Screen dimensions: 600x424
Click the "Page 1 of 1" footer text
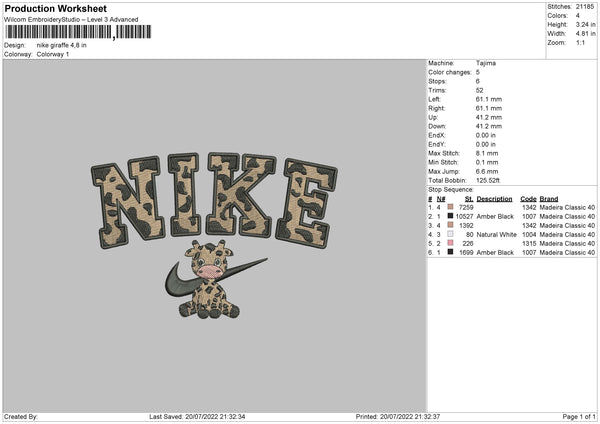[x=579, y=416]
